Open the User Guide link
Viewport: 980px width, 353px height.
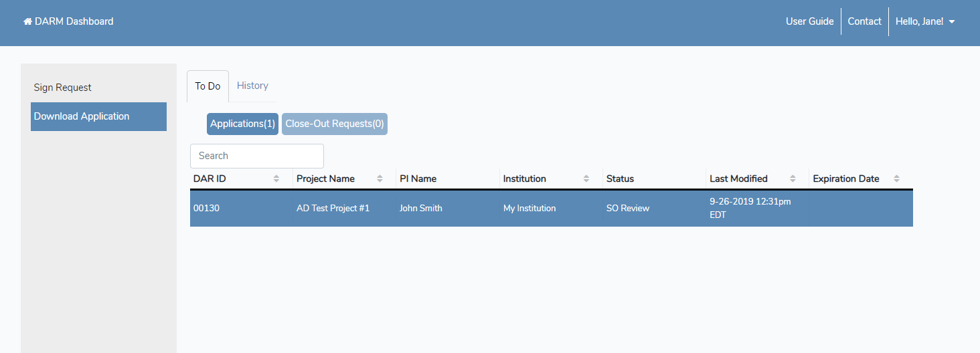[809, 21]
